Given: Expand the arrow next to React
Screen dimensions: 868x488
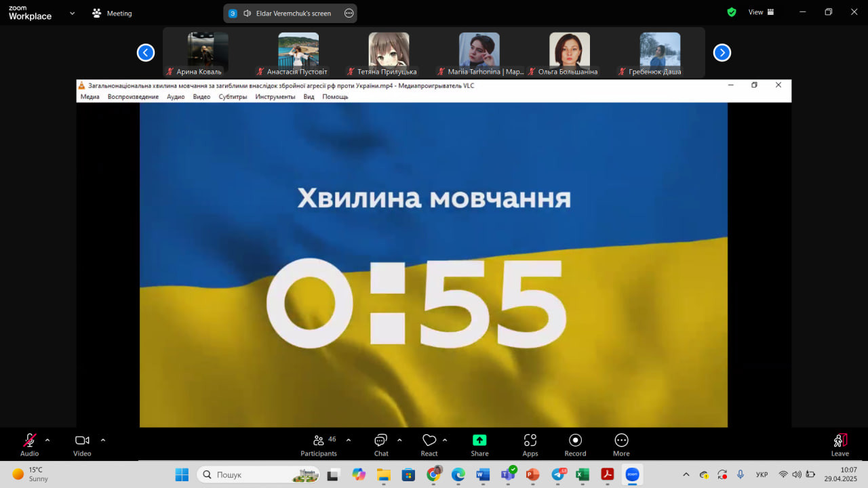Looking at the screenshot, I should 445,440.
